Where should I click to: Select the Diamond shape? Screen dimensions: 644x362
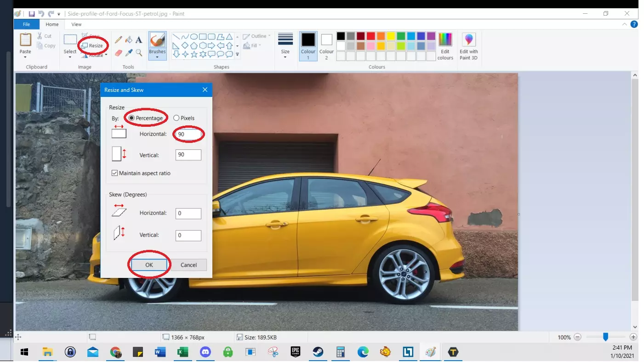coord(185,45)
